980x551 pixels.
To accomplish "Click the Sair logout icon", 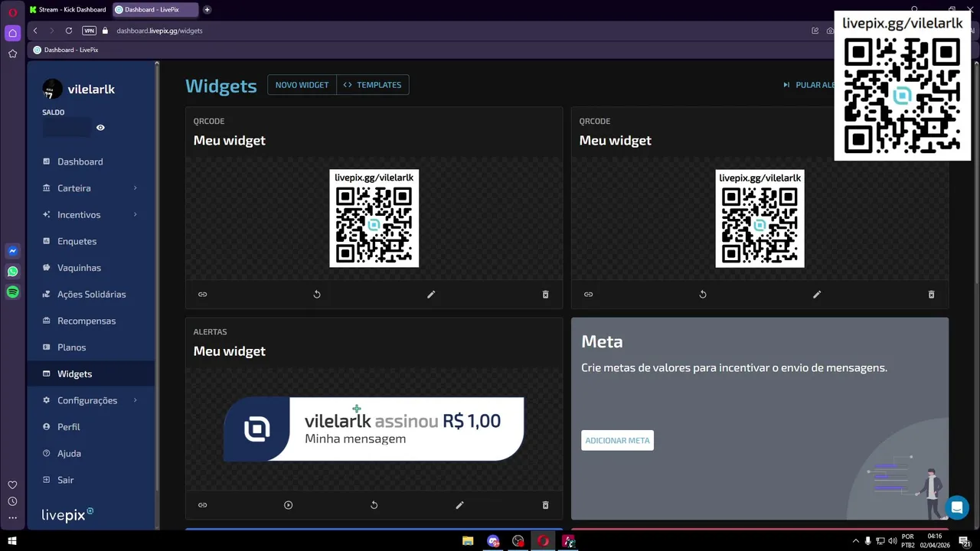I will tap(46, 480).
